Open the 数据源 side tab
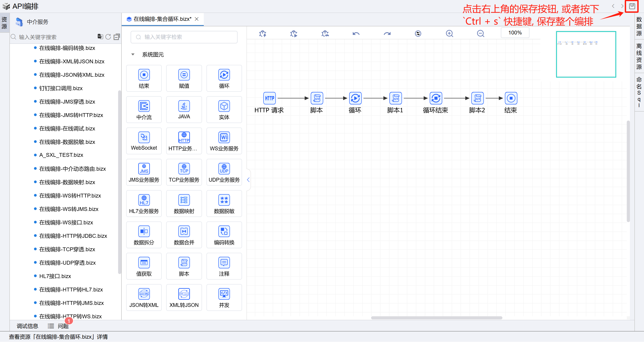This screenshot has width=644, height=342. 639,26
